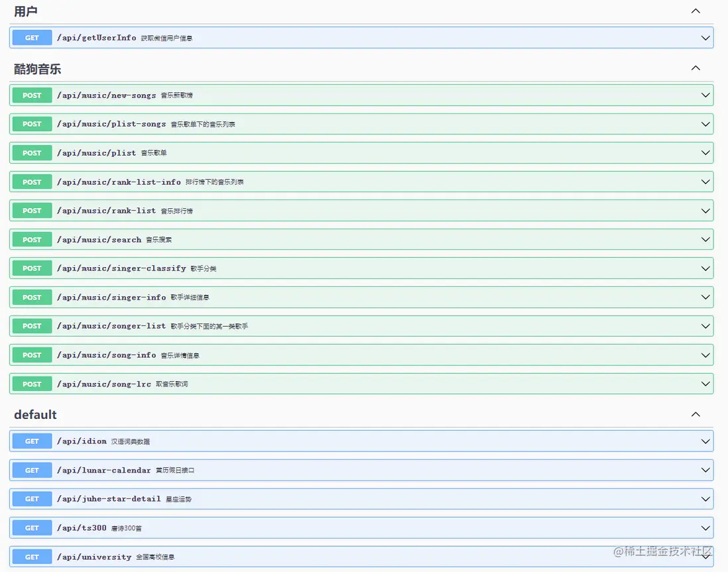
Task: Click the default section header
Action: pos(35,414)
